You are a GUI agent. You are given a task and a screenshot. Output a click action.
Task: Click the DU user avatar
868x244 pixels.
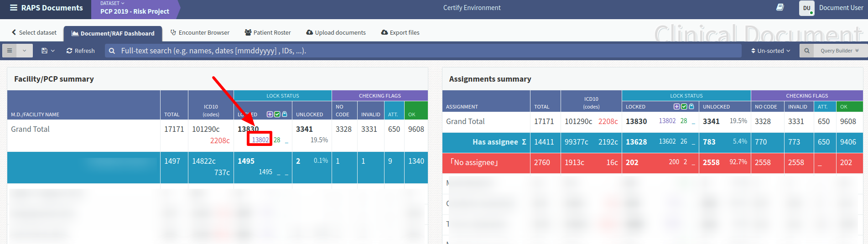point(806,8)
